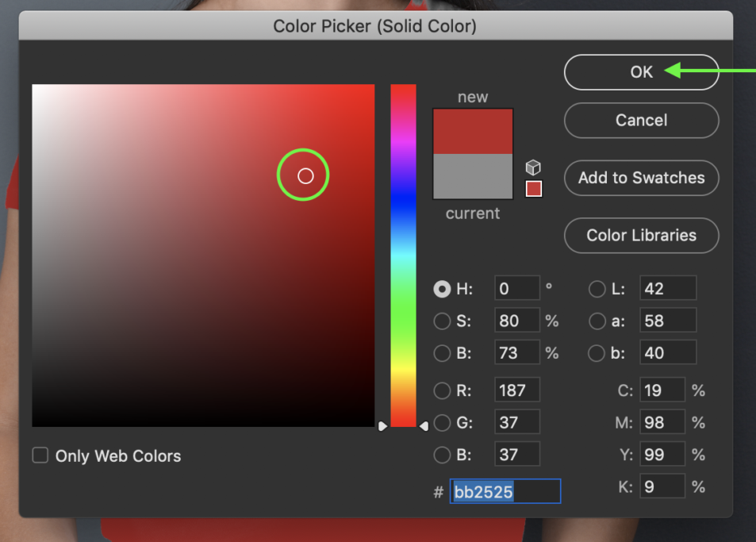Click the hex color input field
Viewport: 756px width, 542px height.
pyautogui.click(x=505, y=491)
